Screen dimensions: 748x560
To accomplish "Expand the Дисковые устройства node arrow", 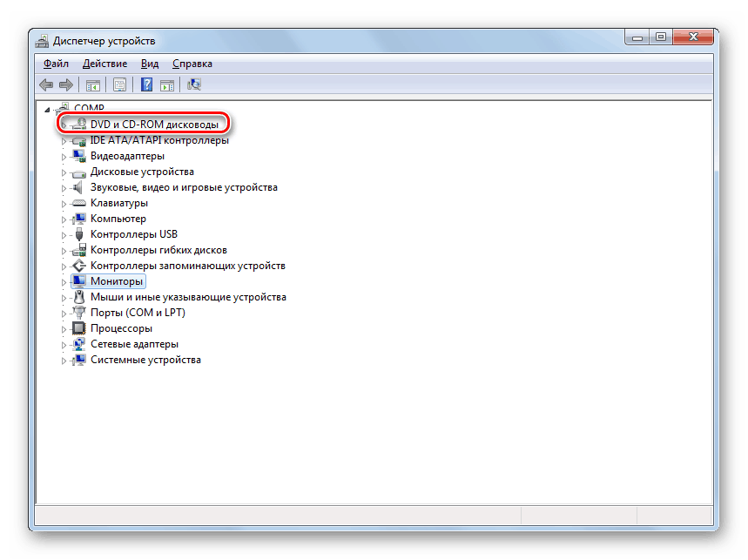I will click(64, 172).
